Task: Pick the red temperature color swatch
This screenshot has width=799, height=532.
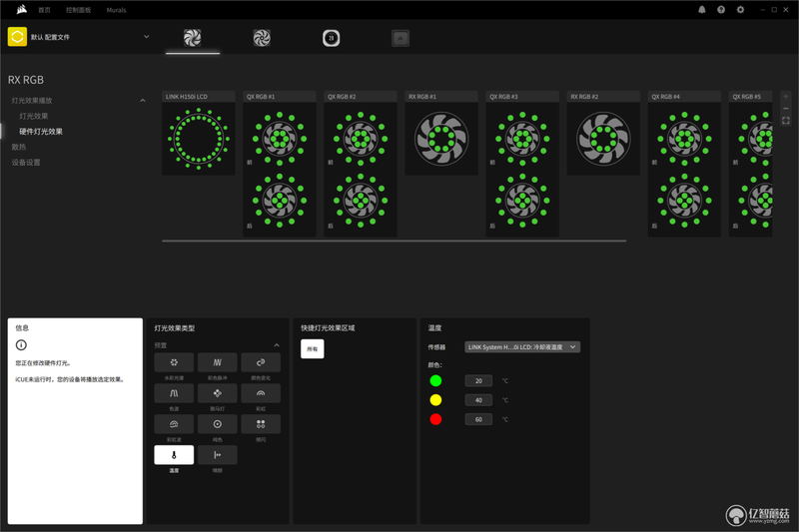Action: [435, 419]
